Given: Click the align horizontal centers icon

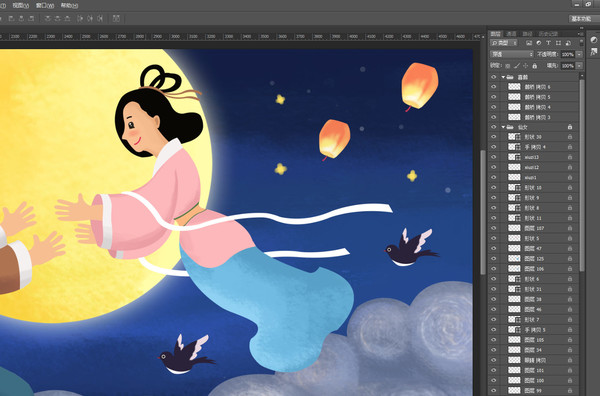Looking at the screenshot, I should (x=21, y=18).
